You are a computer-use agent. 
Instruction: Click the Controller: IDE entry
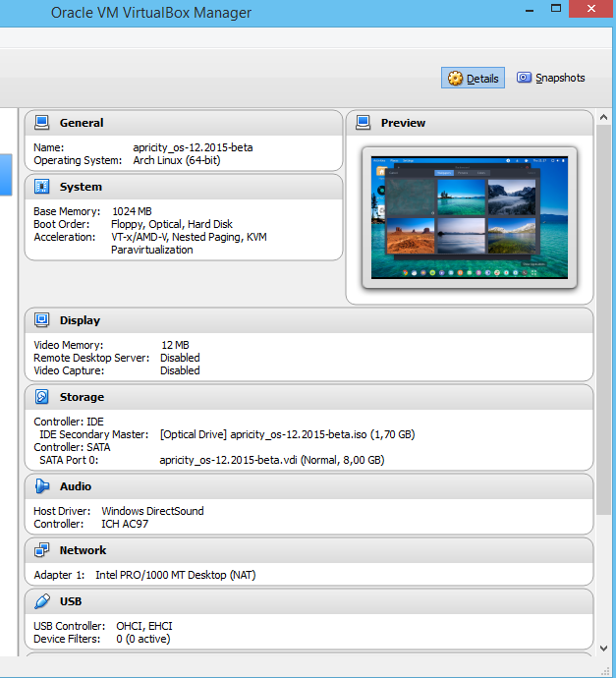tap(69, 422)
